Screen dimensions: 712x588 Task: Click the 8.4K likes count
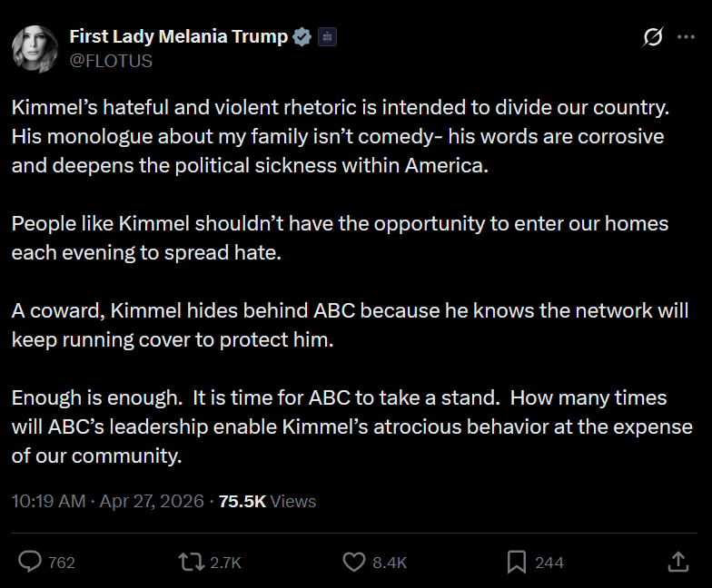pyautogui.click(x=390, y=563)
